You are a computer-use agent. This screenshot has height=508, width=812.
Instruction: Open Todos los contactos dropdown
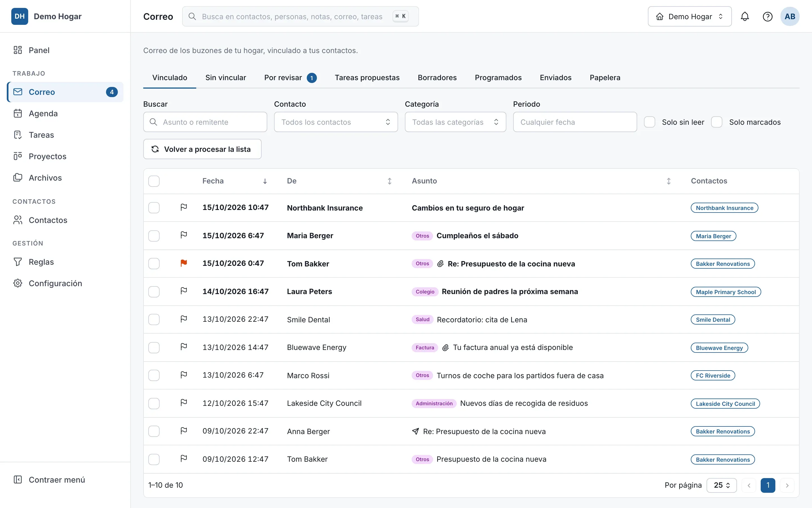(x=336, y=122)
